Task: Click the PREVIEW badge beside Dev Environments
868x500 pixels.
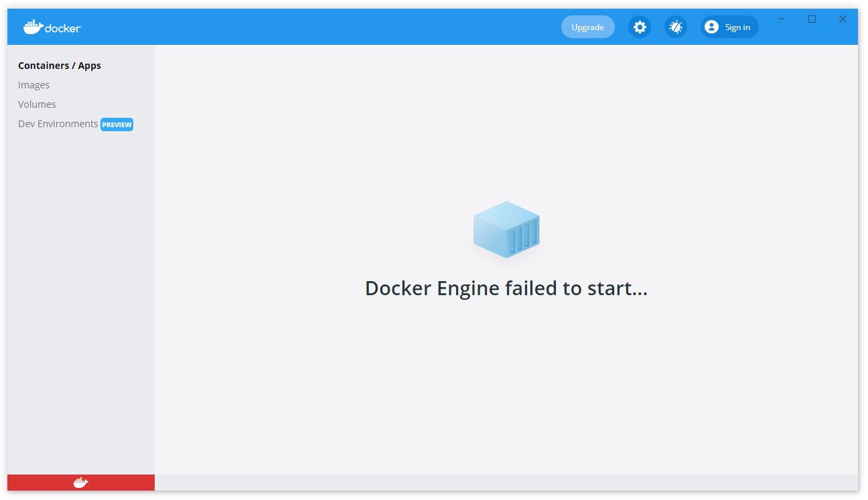Action: click(x=117, y=124)
